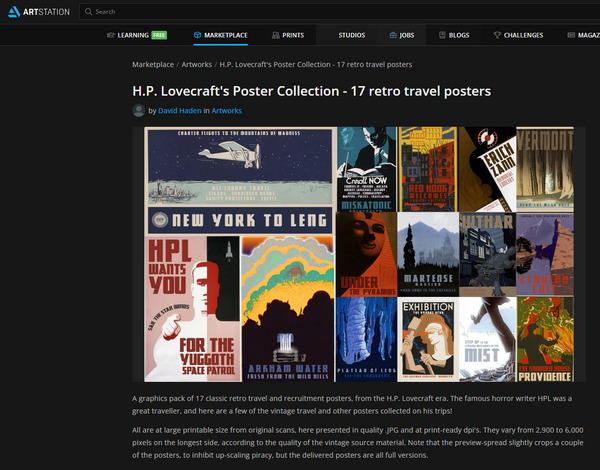Click the search magnifier icon
The image size is (600, 470).
(88, 12)
